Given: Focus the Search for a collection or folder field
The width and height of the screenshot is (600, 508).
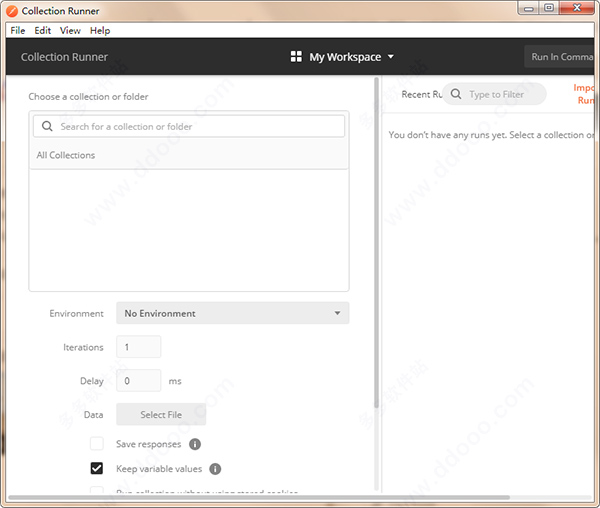Looking at the screenshot, I should tap(189, 126).
